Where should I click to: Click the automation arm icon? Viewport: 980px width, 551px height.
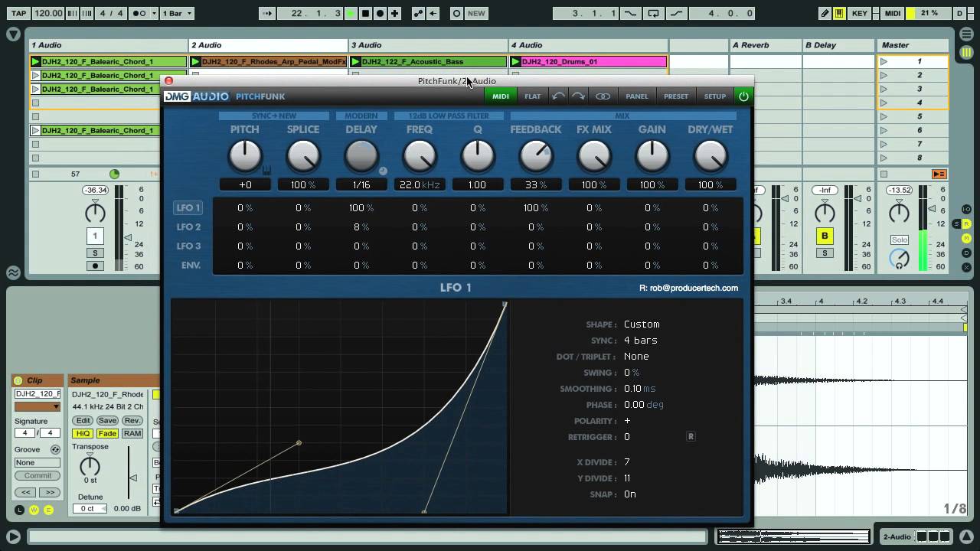419,13
